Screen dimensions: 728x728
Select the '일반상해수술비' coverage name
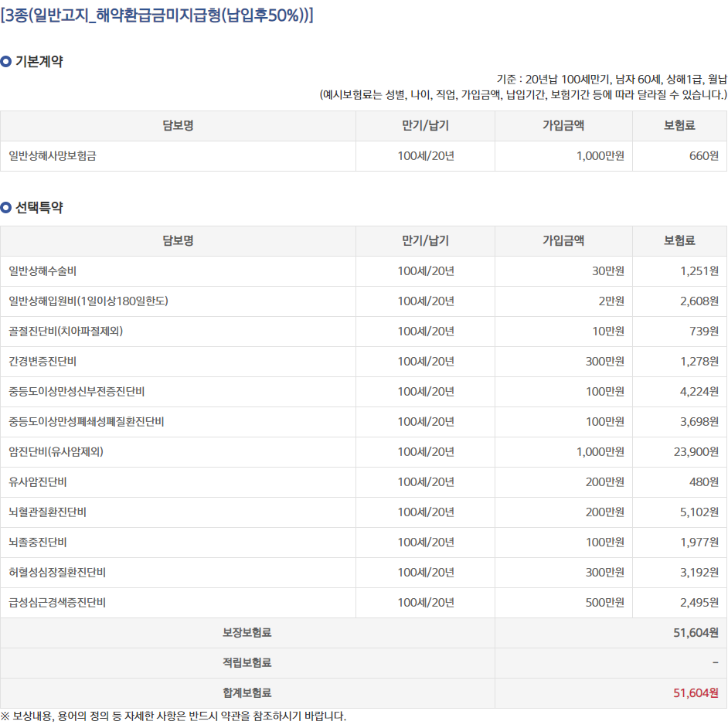[43, 271]
